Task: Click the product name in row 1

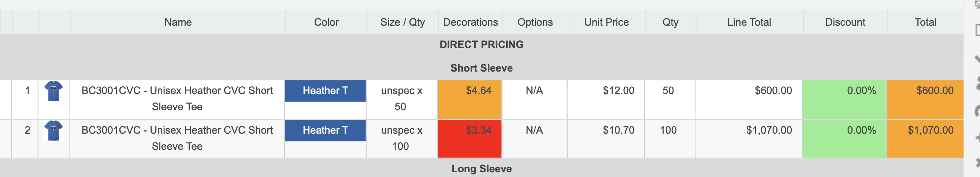Action: (x=177, y=98)
